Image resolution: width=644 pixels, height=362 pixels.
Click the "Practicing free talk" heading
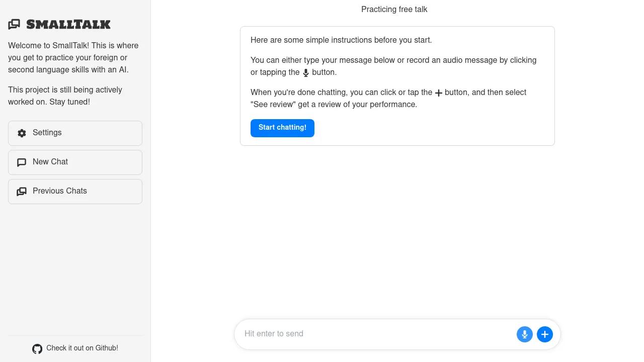pyautogui.click(x=394, y=9)
